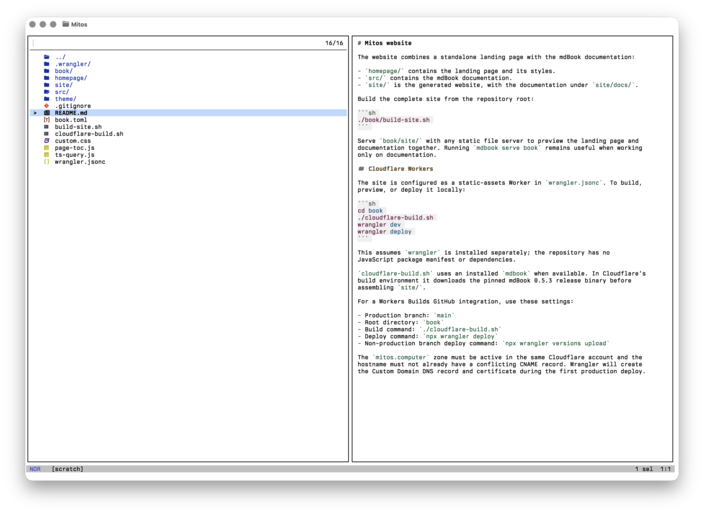Select the cloudflare-build.sh file name
This screenshot has height=514, width=704.
point(89,134)
